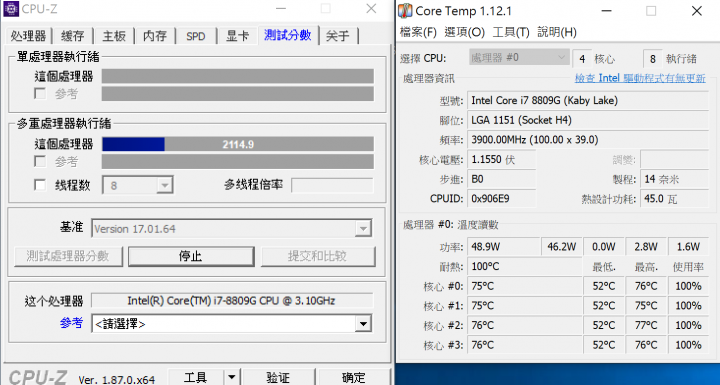This screenshot has height=385, width=720.
Task: Open the 處理器 #0 CPU select dropdown
Action: [519, 58]
